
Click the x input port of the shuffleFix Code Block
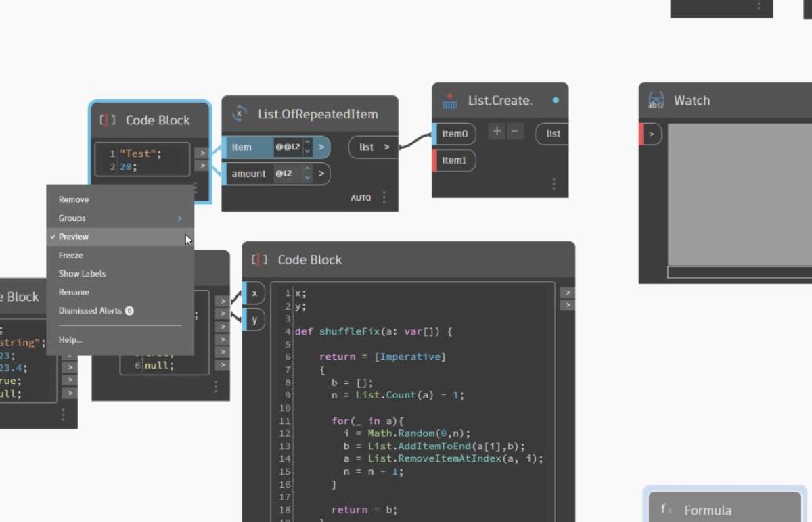(x=254, y=293)
